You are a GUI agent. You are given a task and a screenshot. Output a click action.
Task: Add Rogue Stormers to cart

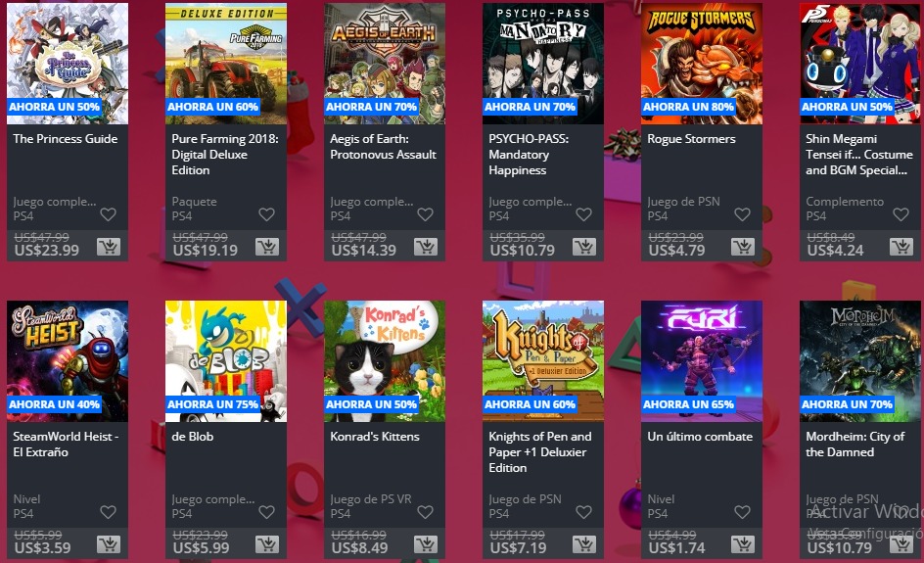pyautogui.click(x=743, y=247)
